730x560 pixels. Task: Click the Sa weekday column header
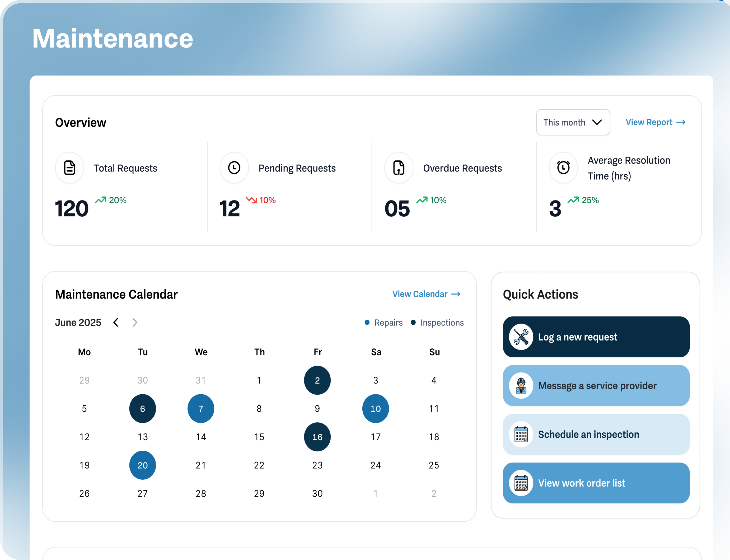pyautogui.click(x=376, y=352)
